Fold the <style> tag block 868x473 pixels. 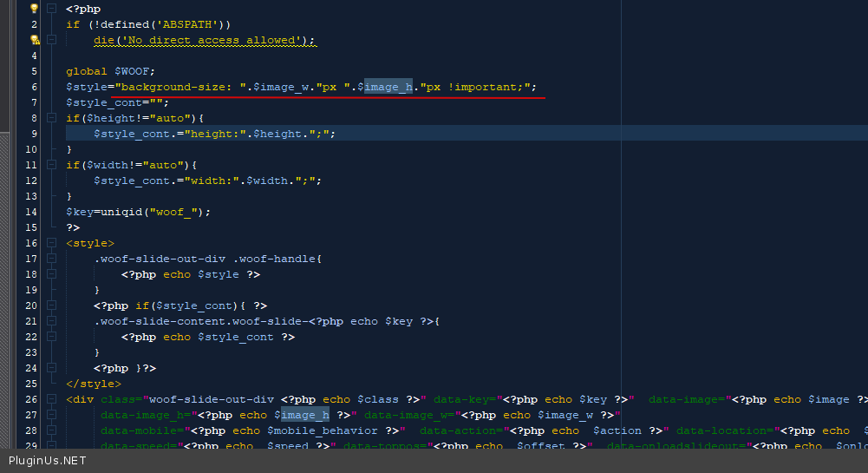[51, 243]
